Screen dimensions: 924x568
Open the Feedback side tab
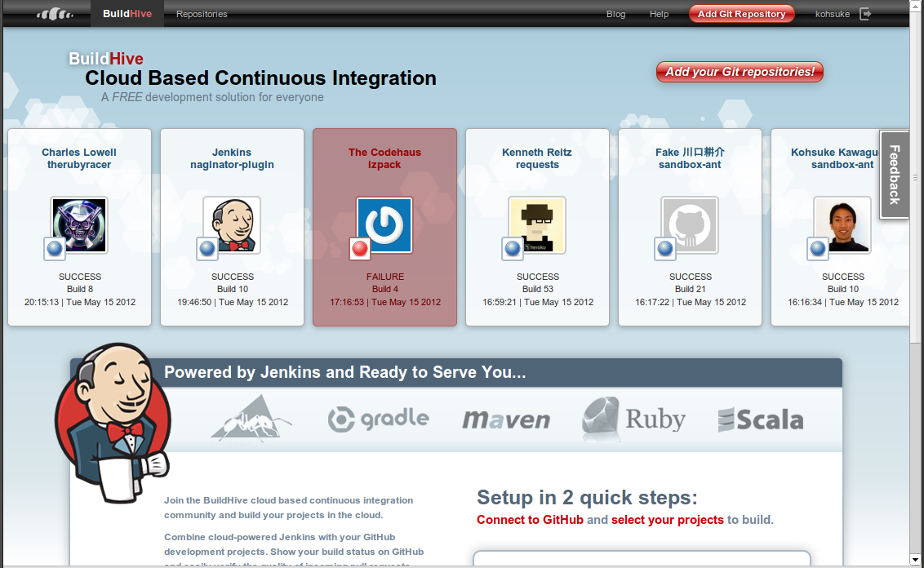[894, 175]
